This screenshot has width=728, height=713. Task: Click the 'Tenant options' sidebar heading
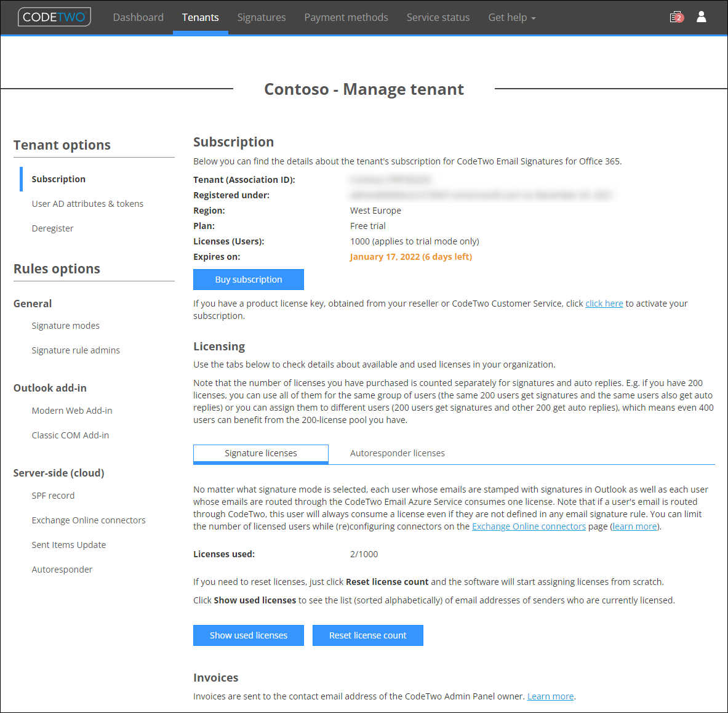point(62,145)
